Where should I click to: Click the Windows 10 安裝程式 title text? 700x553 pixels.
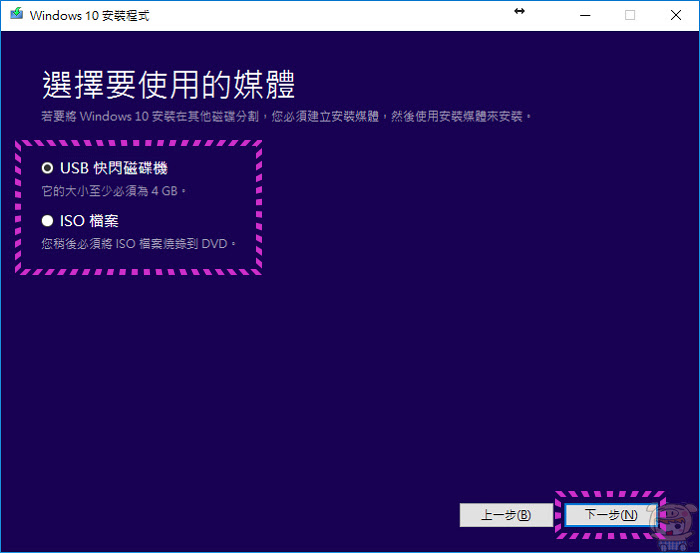(x=89, y=16)
